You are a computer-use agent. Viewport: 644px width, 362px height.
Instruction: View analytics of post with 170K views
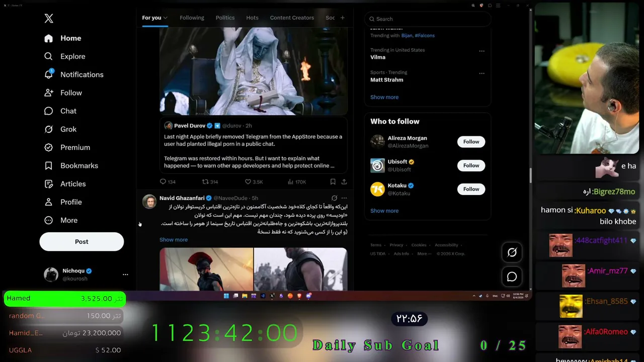[297, 182]
